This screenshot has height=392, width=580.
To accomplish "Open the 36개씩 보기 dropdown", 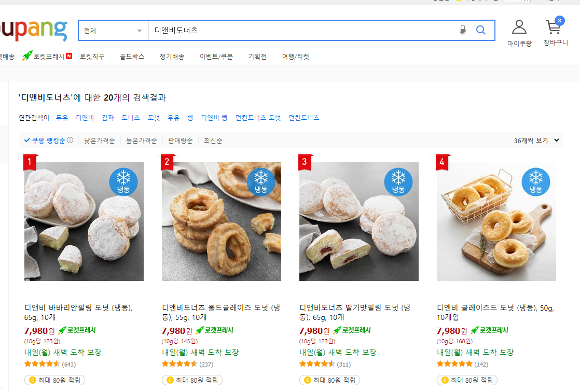I will coord(536,141).
